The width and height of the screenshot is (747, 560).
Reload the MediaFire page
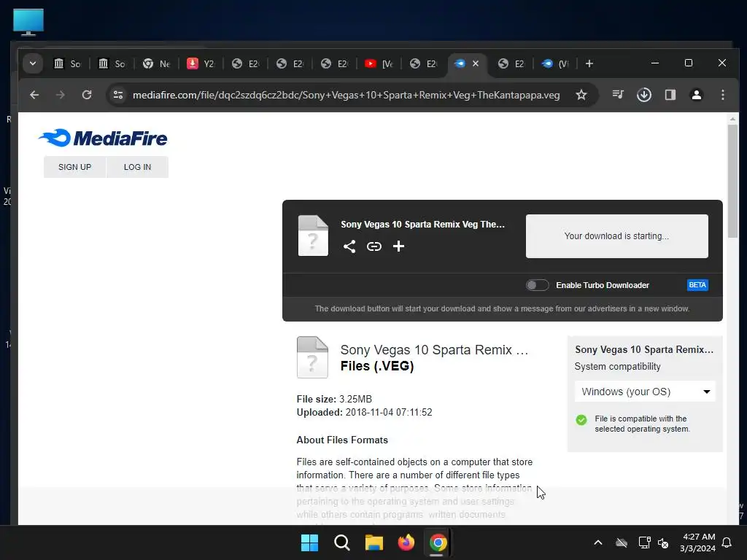87,95
